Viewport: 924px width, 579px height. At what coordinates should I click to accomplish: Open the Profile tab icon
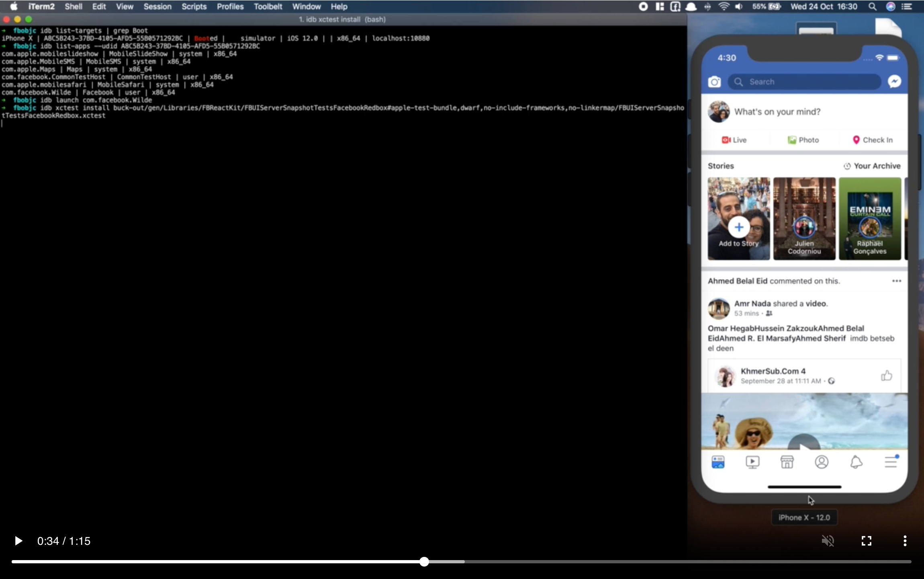(x=822, y=462)
